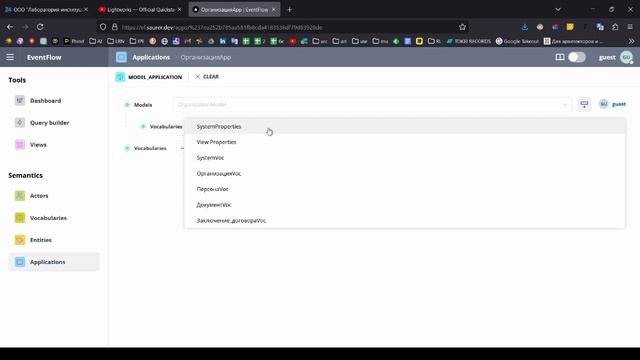
Task: Open the LRN bookmarks folder
Action: (116, 41)
